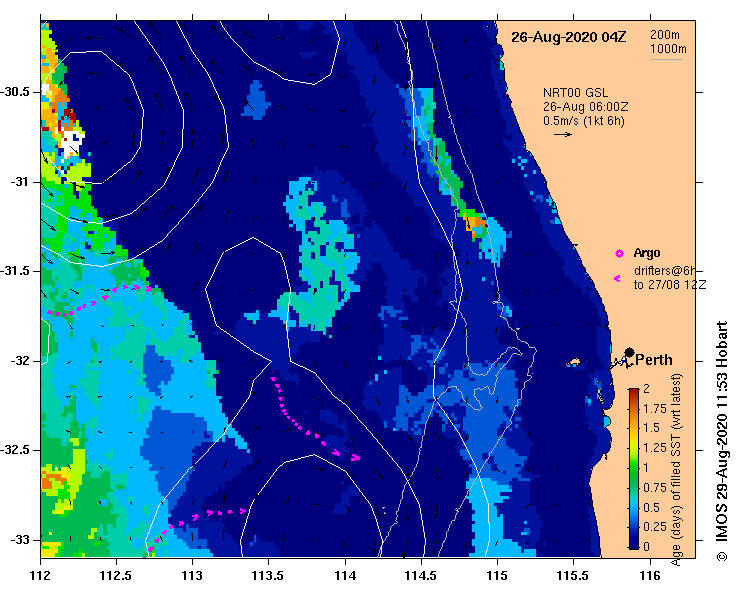Click longitude axis label 112
This screenshot has height=592, width=739.
point(41,576)
